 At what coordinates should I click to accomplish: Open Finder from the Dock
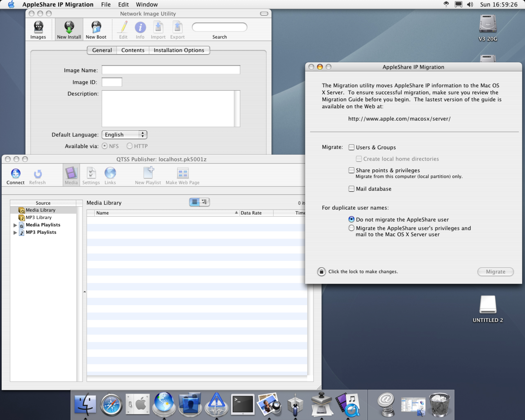tap(85, 404)
